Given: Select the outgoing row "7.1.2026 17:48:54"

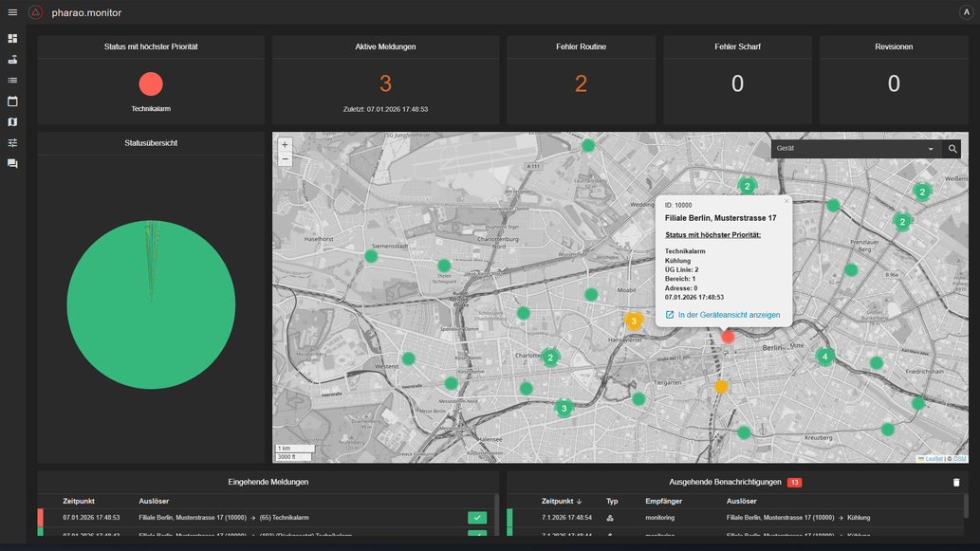Looking at the screenshot, I should (735, 517).
